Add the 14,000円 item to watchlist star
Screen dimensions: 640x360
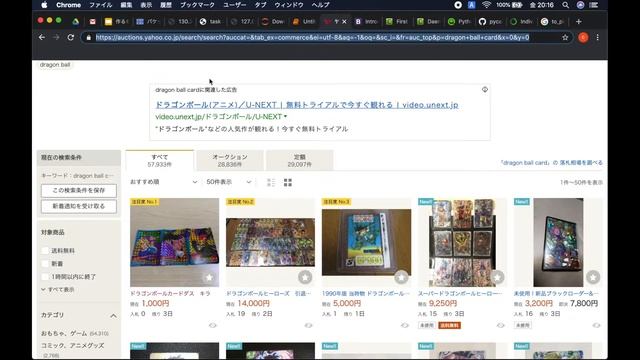pos(305,278)
